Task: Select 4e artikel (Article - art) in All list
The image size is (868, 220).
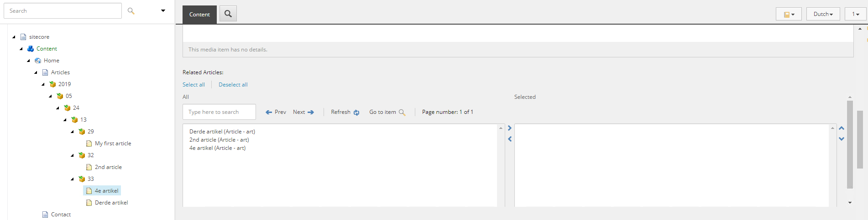Action: coord(217,148)
